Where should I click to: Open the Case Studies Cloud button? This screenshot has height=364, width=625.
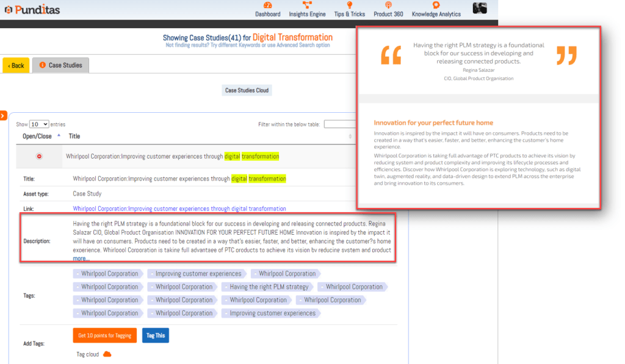pos(247,90)
